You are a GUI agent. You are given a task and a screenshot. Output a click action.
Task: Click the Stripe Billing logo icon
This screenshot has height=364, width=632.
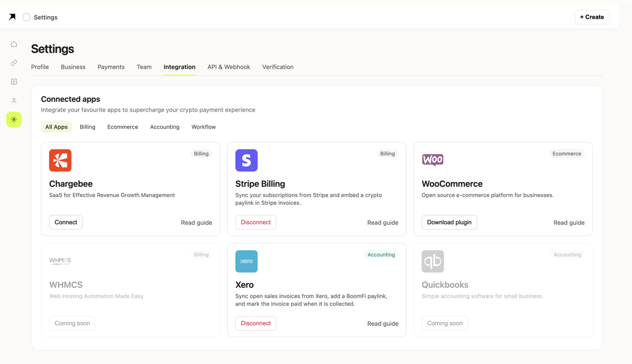pos(246,160)
